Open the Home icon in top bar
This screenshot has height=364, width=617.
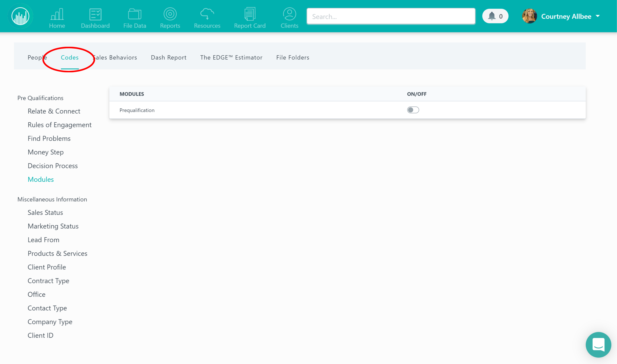coord(57,14)
